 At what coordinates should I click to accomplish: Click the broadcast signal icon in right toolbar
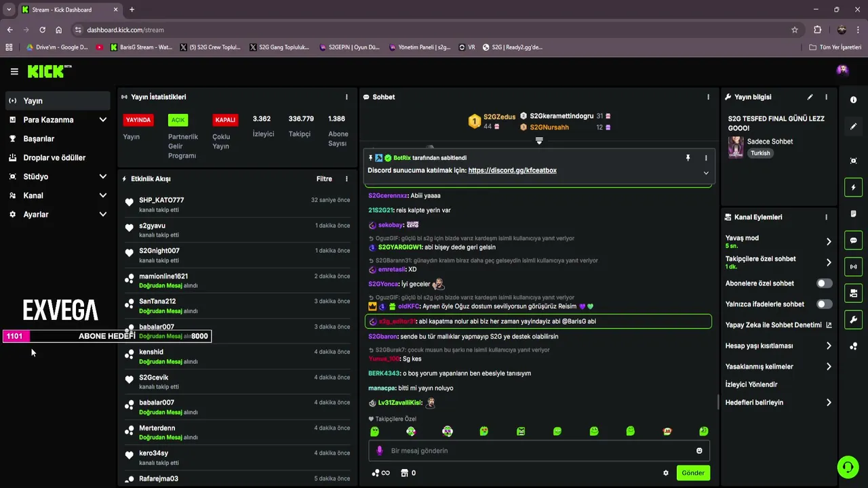pyautogui.click(x=853, y=267)
